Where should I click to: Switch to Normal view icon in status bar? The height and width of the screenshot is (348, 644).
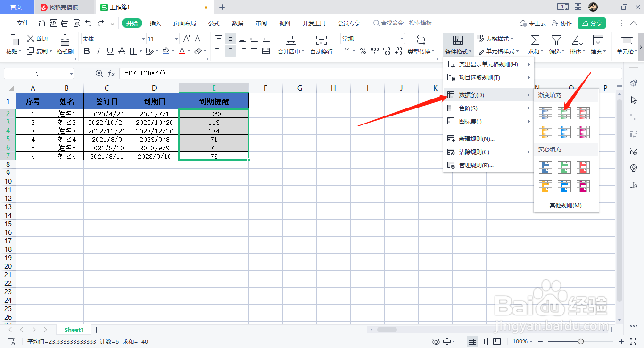click(472, 341)
